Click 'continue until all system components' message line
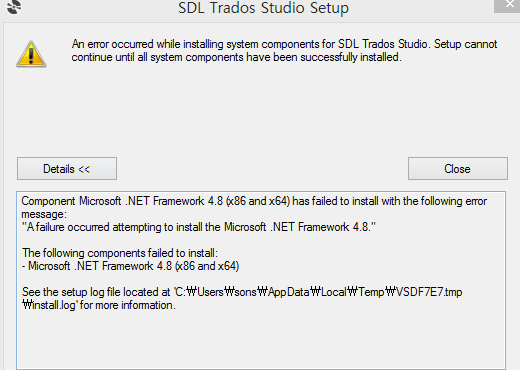The width and height of the screenshot is (520, 370). pyautogui.click(x=236, y=57)
